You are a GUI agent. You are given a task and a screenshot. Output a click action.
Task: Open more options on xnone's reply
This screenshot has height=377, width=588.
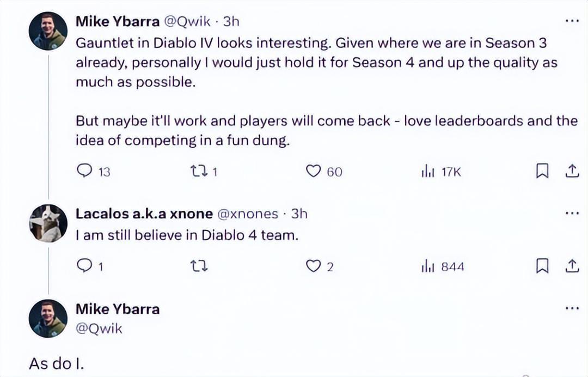(572, 214)
